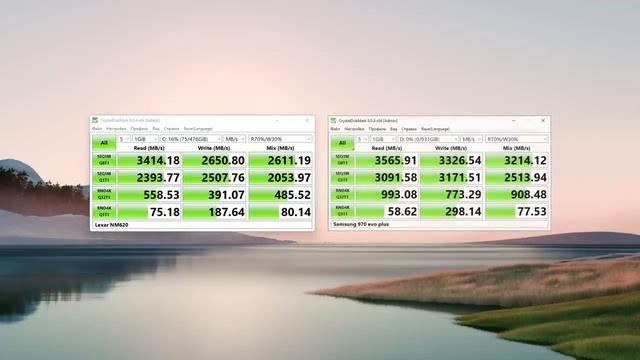Start RND4K Q1T1 test in Lexar NM620 window
Image resolution: width=640 pixels, height=360 pixels.
[x=104, y=211]
